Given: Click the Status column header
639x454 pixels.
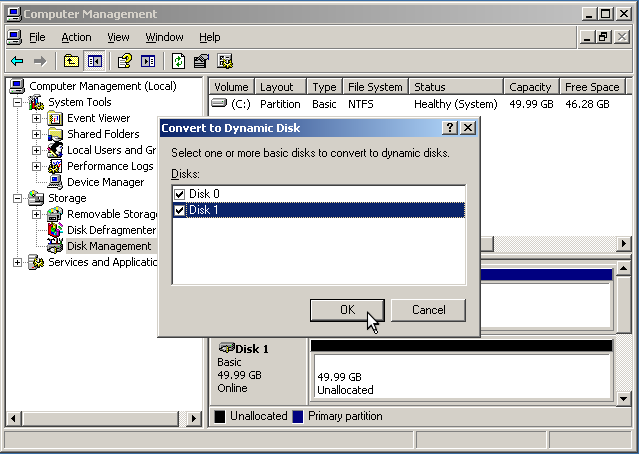Looking at the screenshot, I should tap(456, 87).
